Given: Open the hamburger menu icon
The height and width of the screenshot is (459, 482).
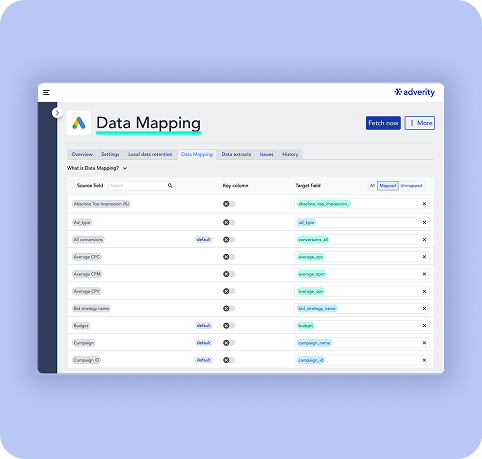Looking at the screenshot, I should [46, 92].
